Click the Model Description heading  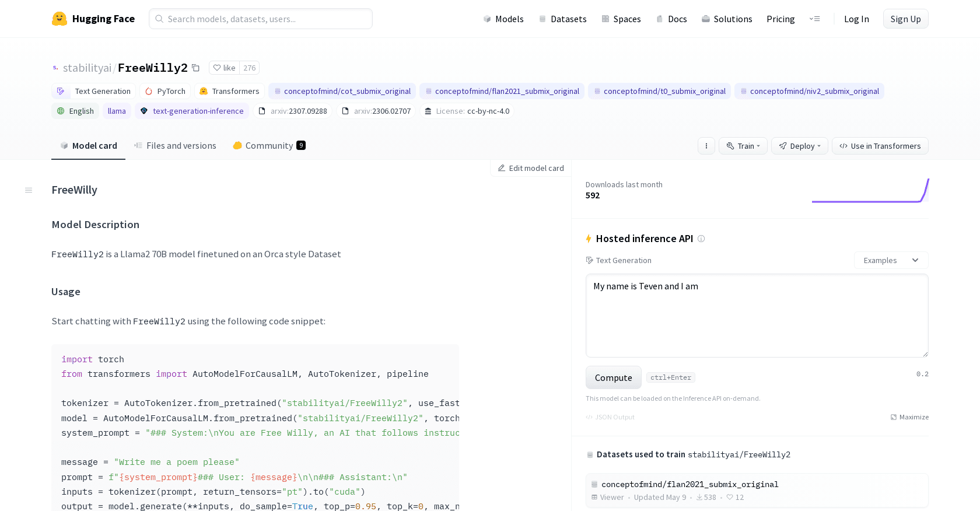coord(96,225)
